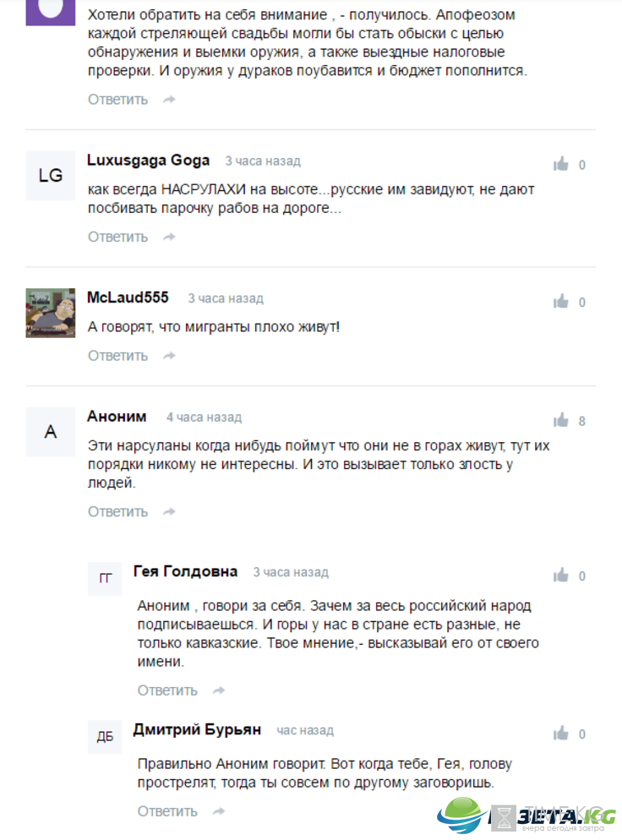Reply to McLaud555's comment

(x=117, y=356)
